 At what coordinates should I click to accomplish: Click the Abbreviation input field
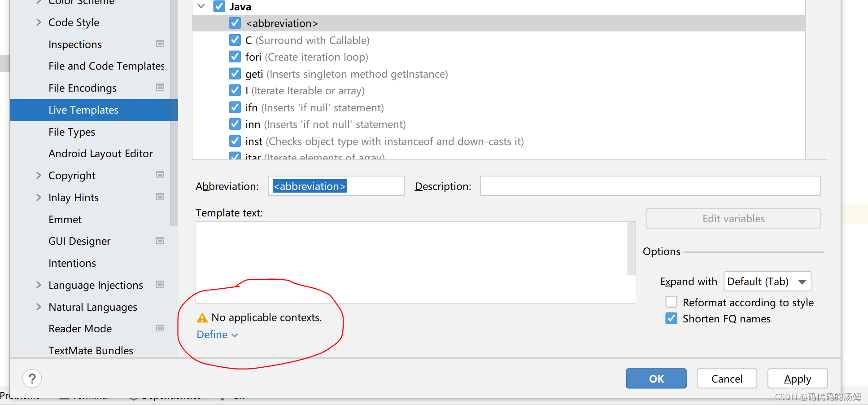coord(336,186)
